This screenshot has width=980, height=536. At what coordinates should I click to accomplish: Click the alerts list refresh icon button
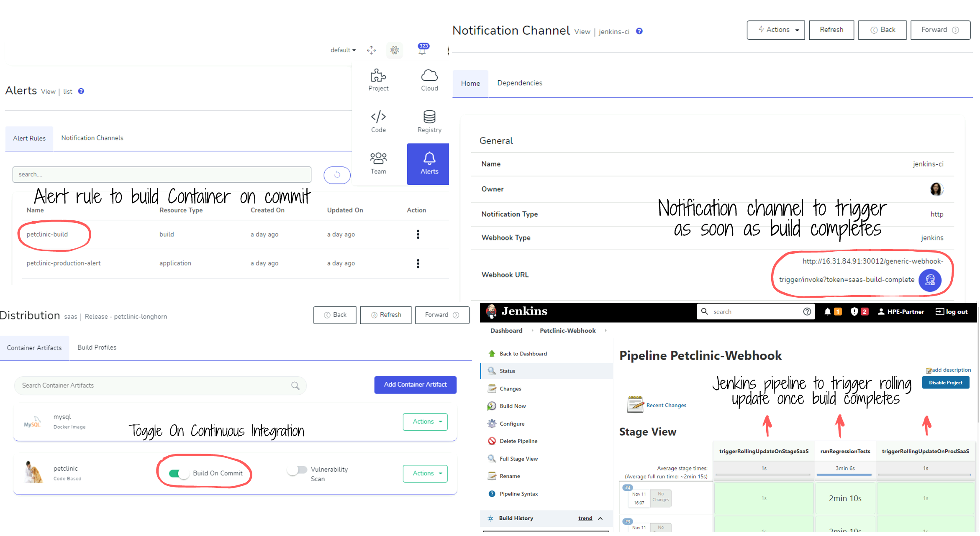[337, 175]
